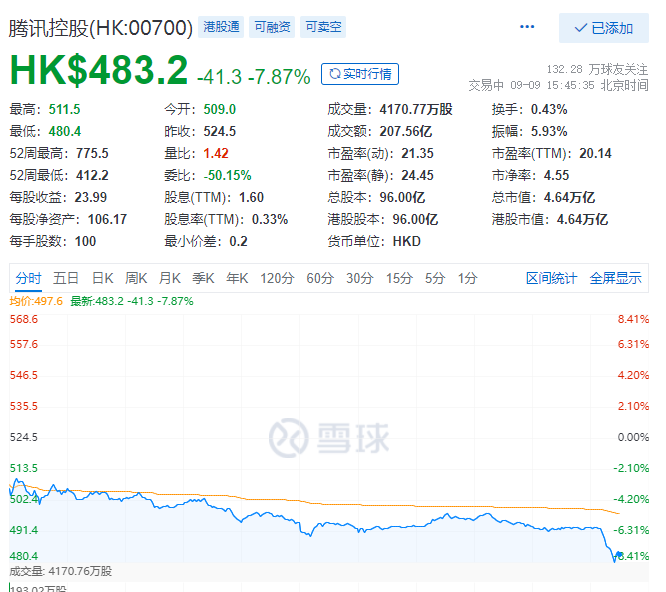Switch to the 日K chart tab
Viewport: 666px width, 592px height.
pos(103,279)
